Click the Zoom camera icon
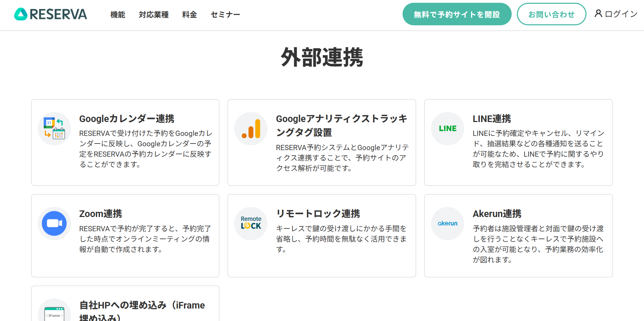Image resolution: width=644 pixels, height=321 pixels. 54,223
